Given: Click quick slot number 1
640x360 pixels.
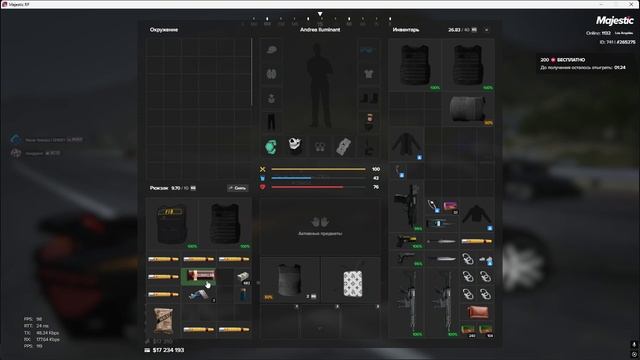Looking at the screenshot, I should pyautogui.click(x=280, y=321).
